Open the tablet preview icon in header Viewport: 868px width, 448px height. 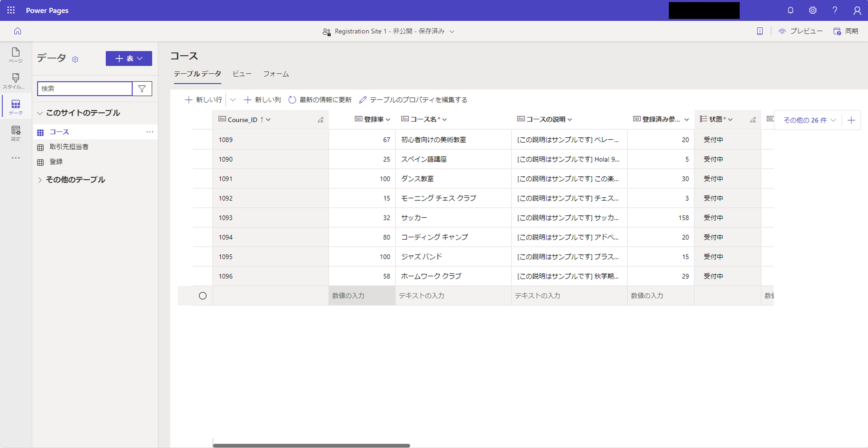760,31
